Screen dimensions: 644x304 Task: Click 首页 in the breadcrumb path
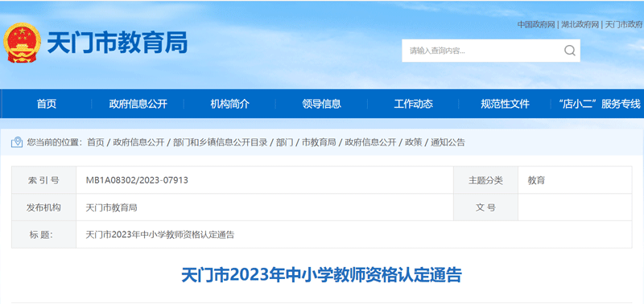[96, 142]
